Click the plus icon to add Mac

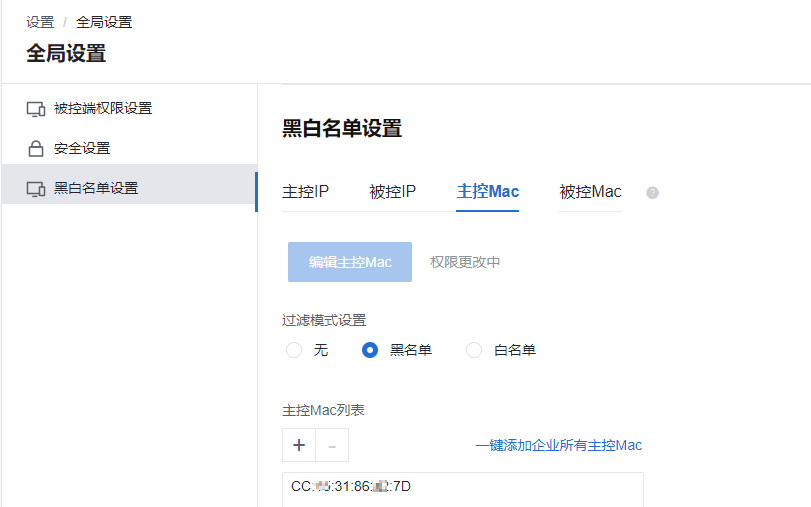coord(299,445)
